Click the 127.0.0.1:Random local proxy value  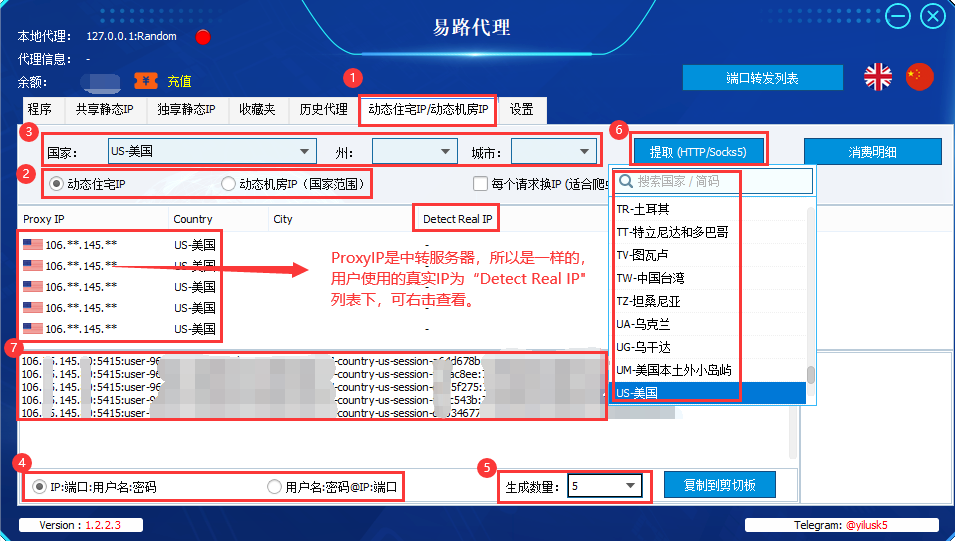pyautogui.click(x=132, y=36)
